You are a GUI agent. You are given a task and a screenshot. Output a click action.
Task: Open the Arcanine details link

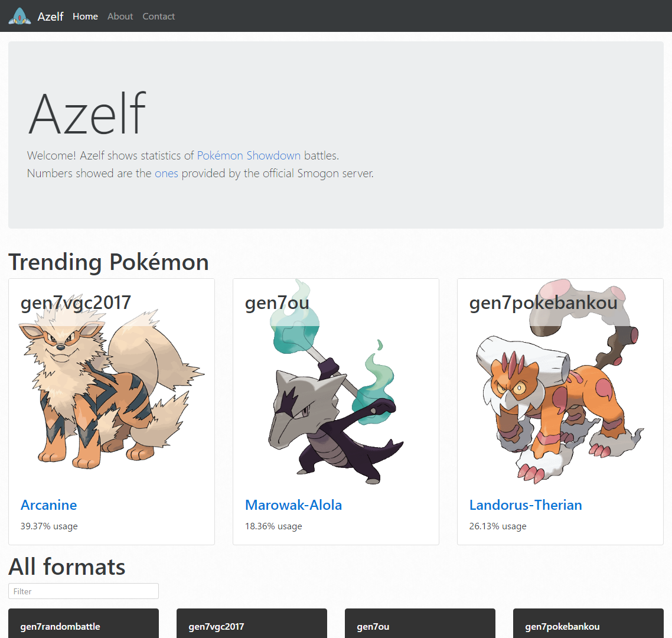tap(49, 504)
